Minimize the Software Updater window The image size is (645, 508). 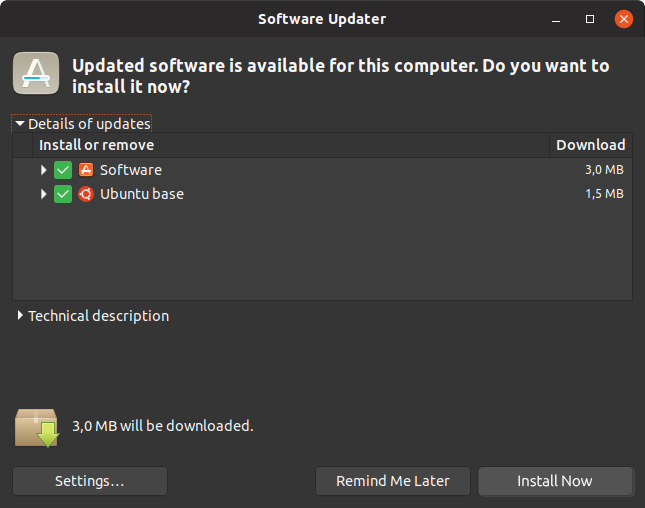[x=556, y=19]
